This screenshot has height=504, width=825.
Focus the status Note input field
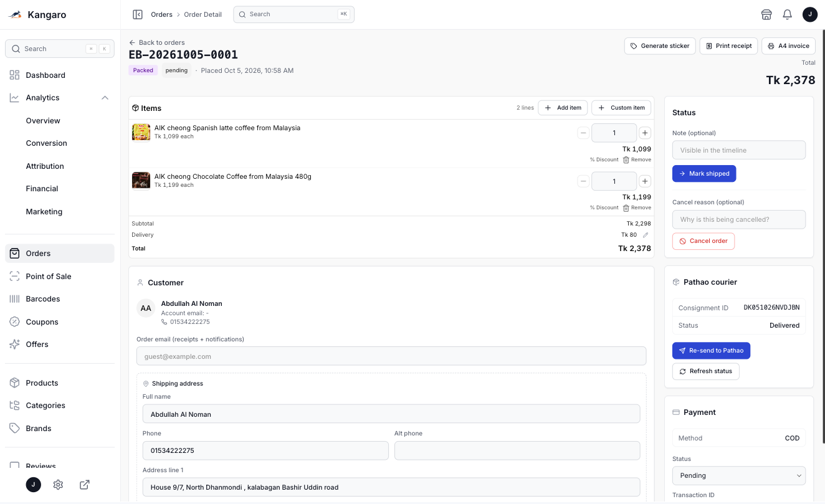coord(738,150)
